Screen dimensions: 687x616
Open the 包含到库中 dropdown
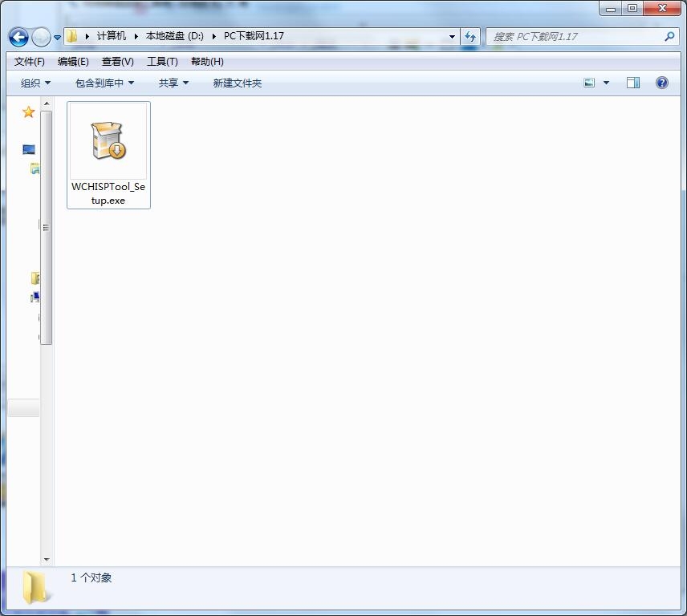pyautogui.click(x=104, y=83)
